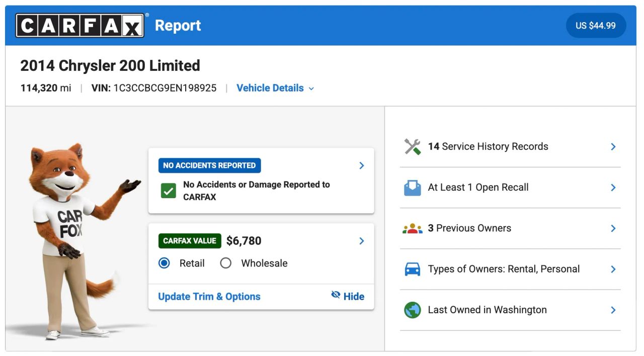
Task: Open 14 Service History Records row
Action: pyautogui.click(x=510, y=147)
